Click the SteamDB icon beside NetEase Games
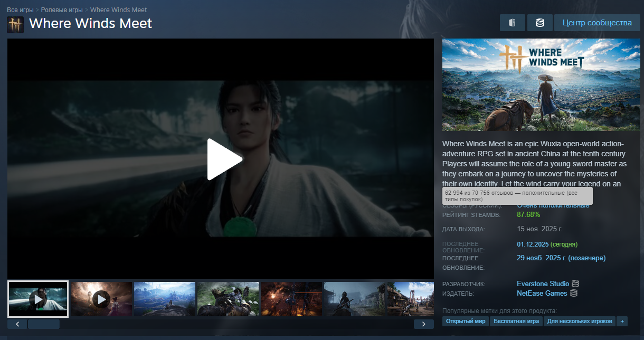This screenshot has width=644, height=340. (x=574, y=294)
